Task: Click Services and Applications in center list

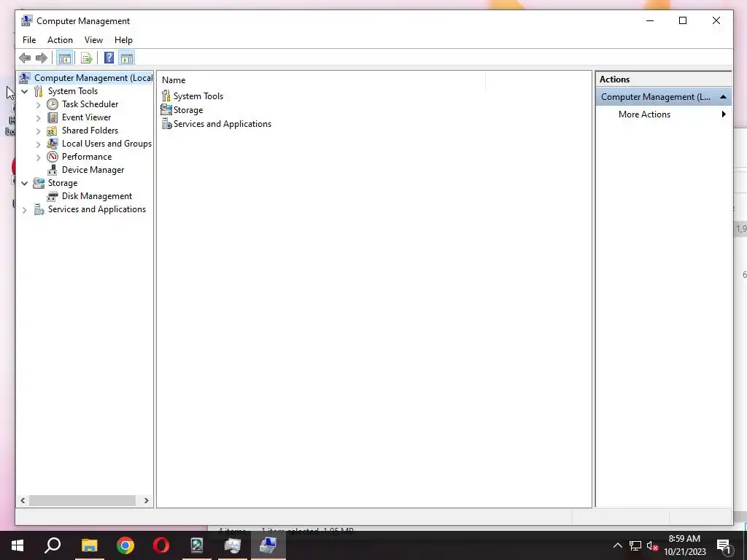Action: pos(222,124)
